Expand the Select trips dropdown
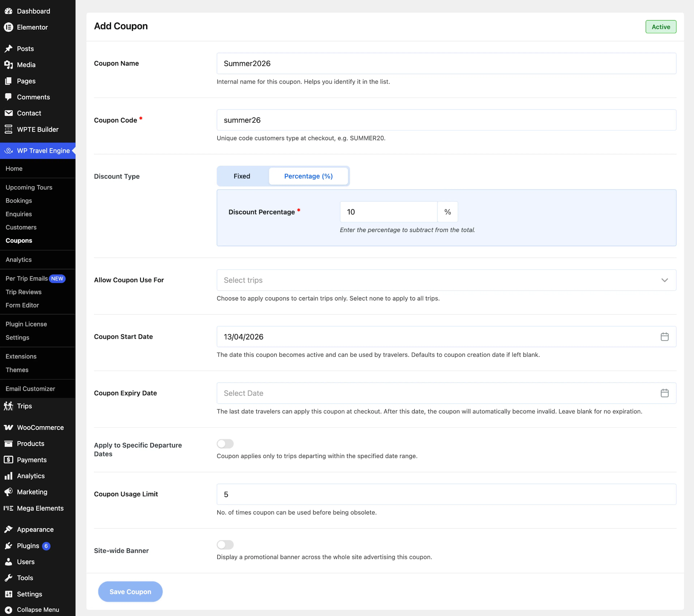This screenshot has width=694, height=616. [x=446, y=280]
